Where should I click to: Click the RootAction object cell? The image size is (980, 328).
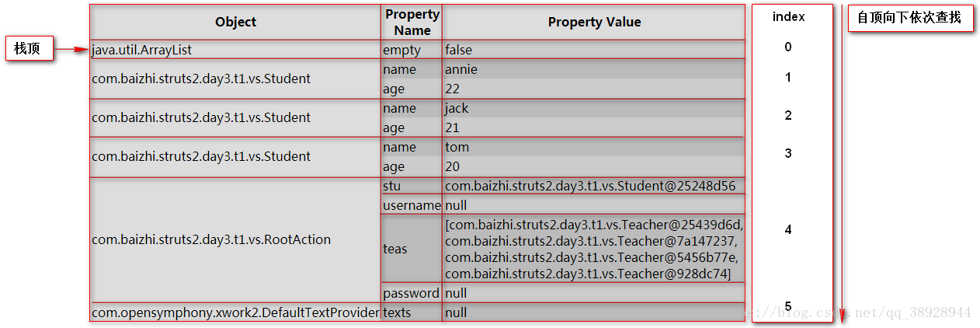pyautogui.click(x=211, y=239)
